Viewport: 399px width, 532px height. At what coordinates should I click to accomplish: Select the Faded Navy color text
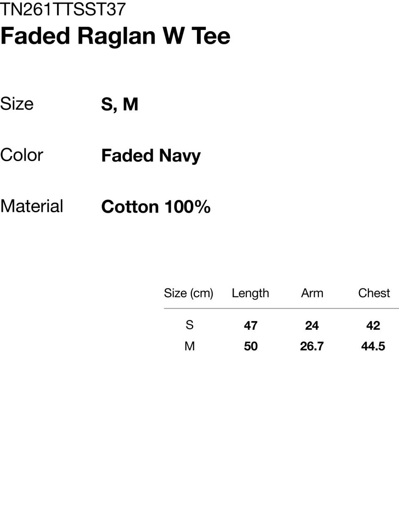[x=151, y=156]
